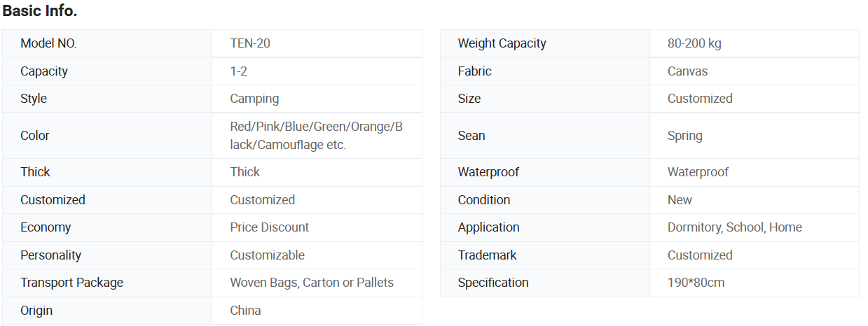
Task: Click the Spring season value
Action: tap(684, 136)
